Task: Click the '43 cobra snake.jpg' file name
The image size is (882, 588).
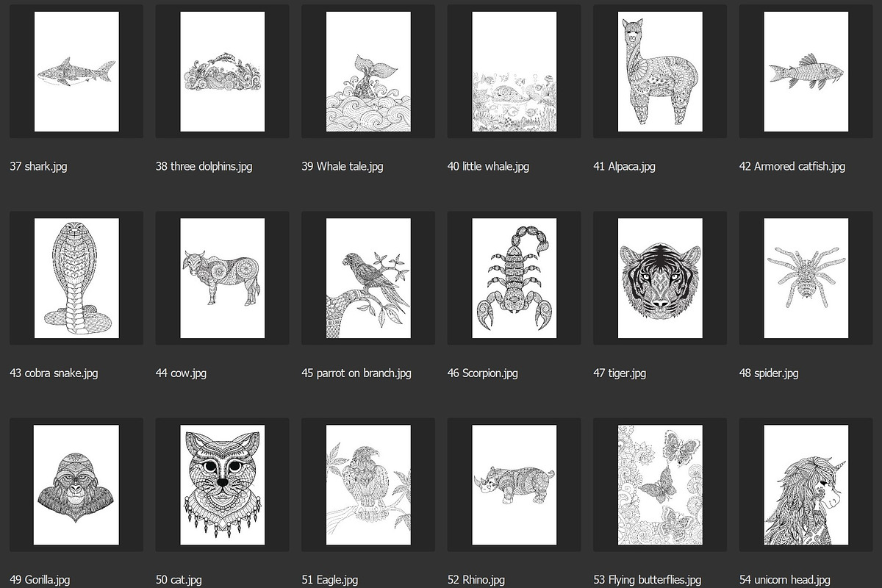Action: [x=54, y=373]
